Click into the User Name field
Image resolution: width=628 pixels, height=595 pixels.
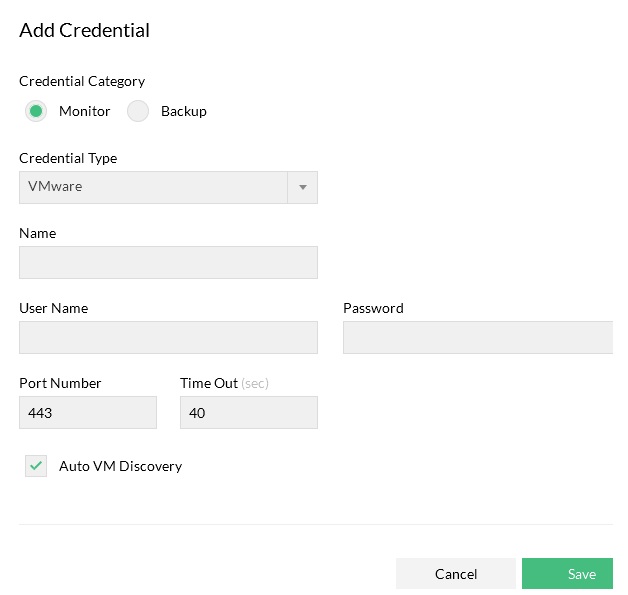pos(168,337)
